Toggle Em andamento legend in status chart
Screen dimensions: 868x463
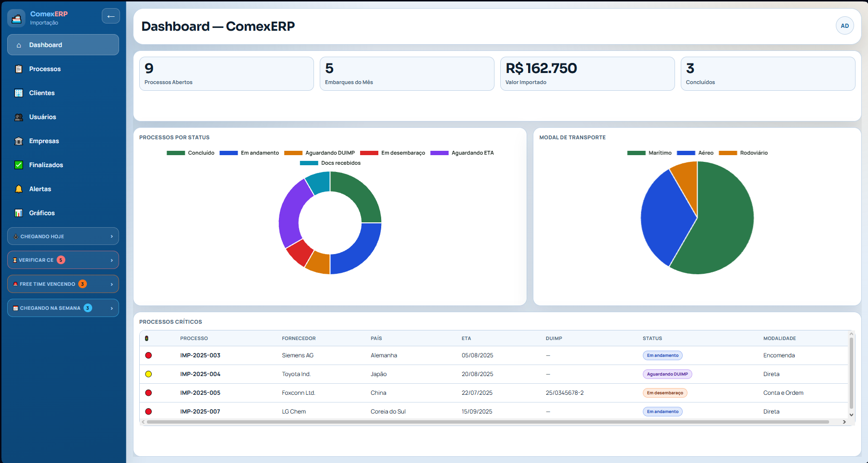[x=249, y=153]
